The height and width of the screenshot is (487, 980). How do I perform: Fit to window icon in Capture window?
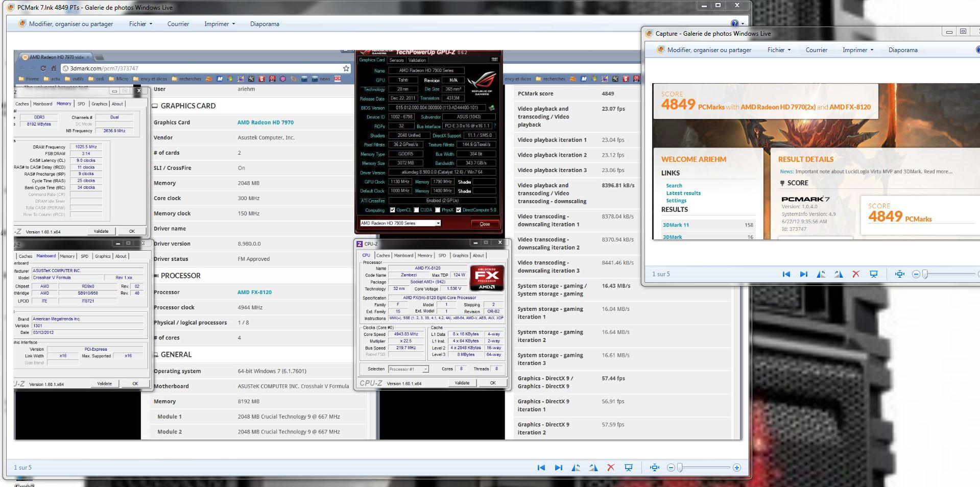[899, 274]
